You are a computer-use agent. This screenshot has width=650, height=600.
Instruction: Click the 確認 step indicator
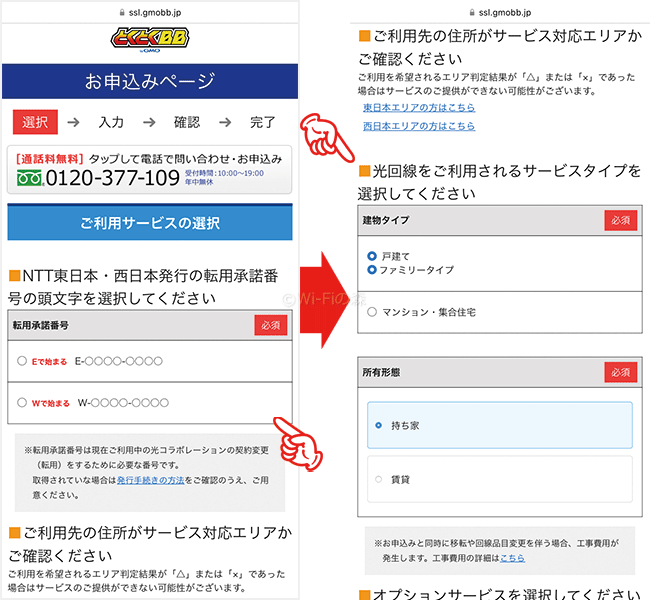coord(187,122)
